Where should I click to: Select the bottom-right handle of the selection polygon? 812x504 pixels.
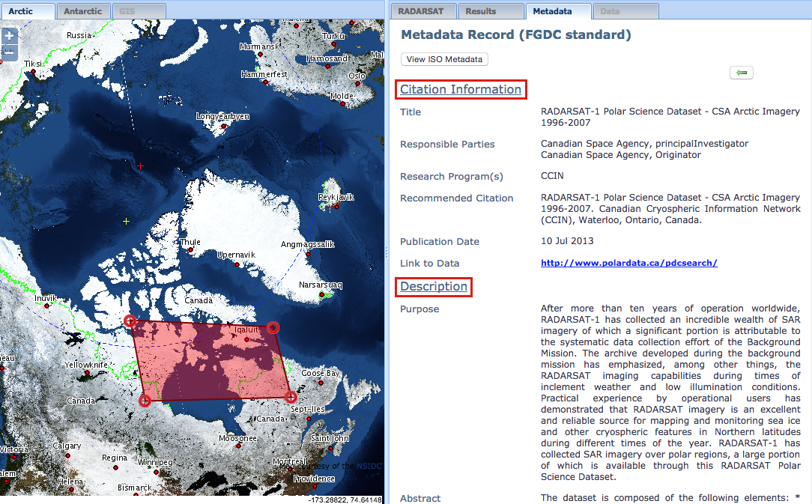click(x=290, y=398)
